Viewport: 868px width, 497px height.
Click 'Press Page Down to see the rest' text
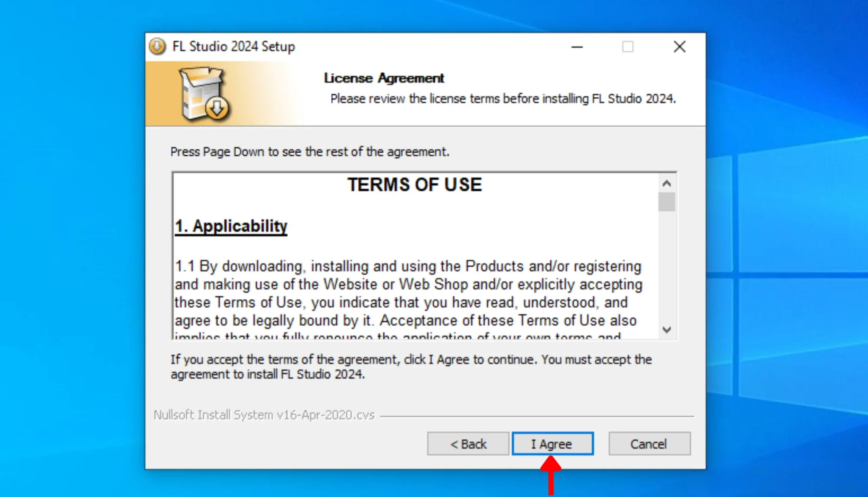point(310,152)
